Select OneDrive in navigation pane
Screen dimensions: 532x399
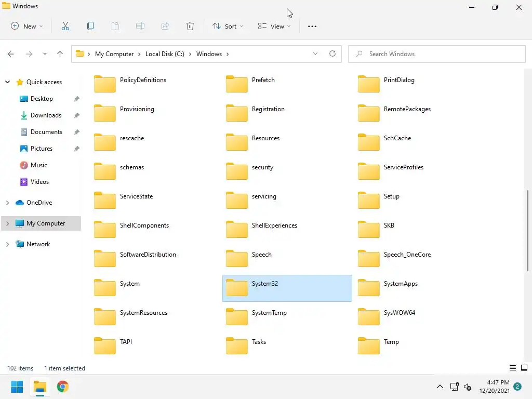coord(39,203)
